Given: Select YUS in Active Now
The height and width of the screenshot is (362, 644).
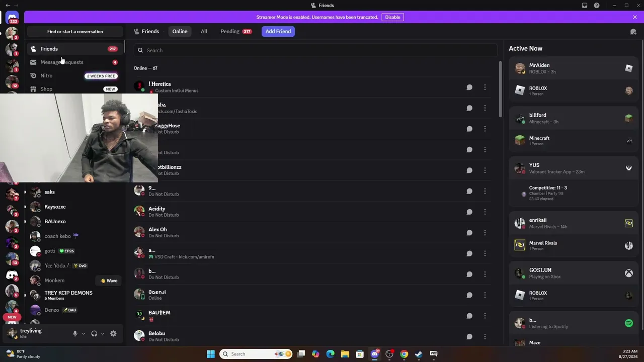Looking at the screenshot, I should (x=574, y=168).
